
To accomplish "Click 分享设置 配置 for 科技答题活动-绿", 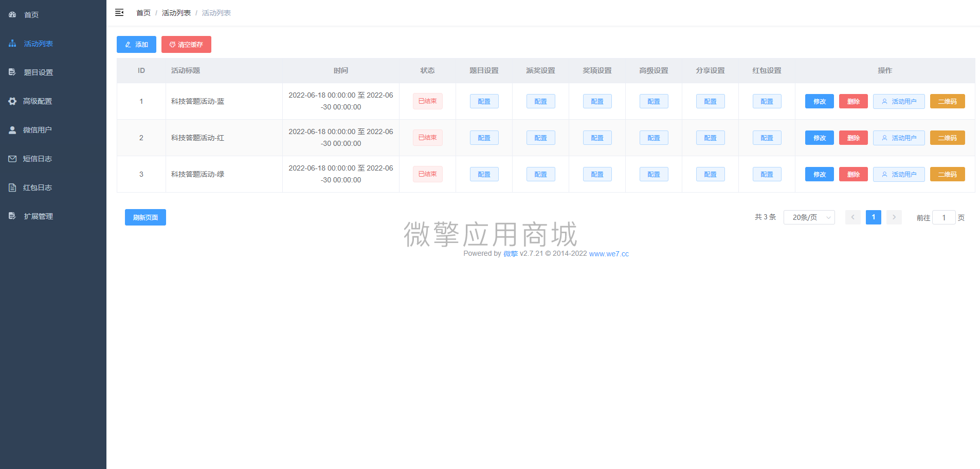I will click(711, 174).
